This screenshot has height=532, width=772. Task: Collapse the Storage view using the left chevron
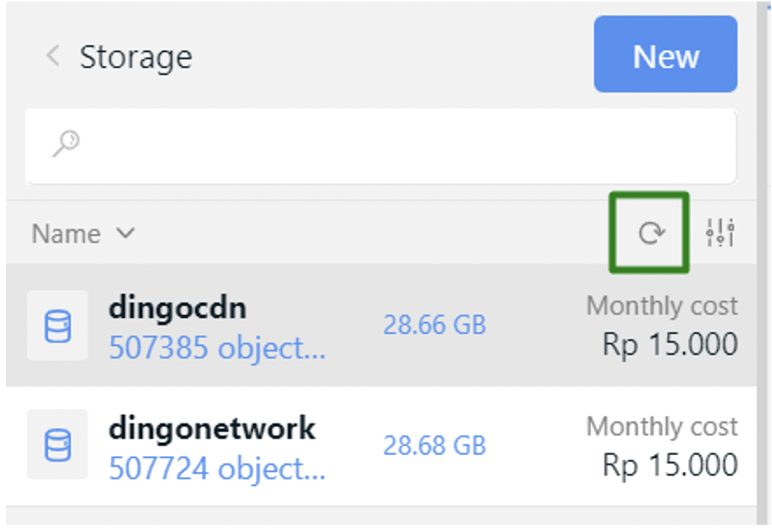tap(52, 57)
